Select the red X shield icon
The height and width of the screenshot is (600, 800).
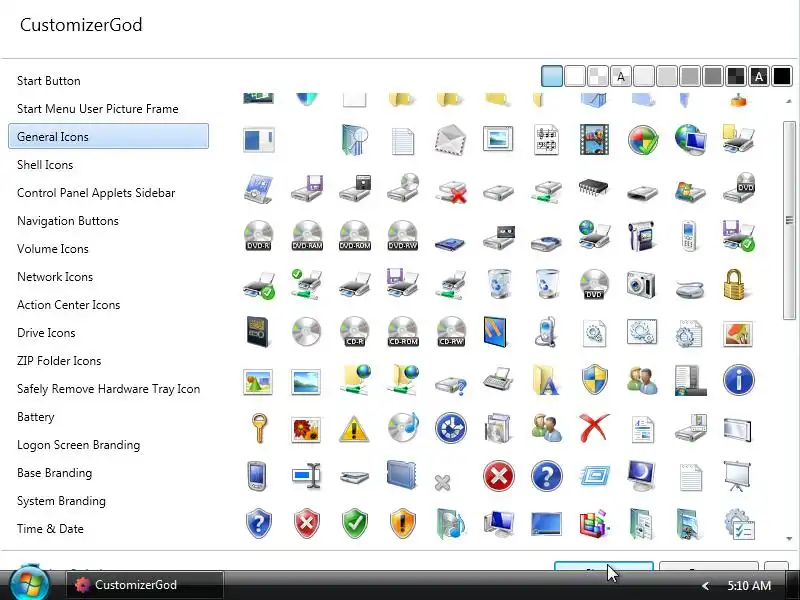[x=307, y=523]
